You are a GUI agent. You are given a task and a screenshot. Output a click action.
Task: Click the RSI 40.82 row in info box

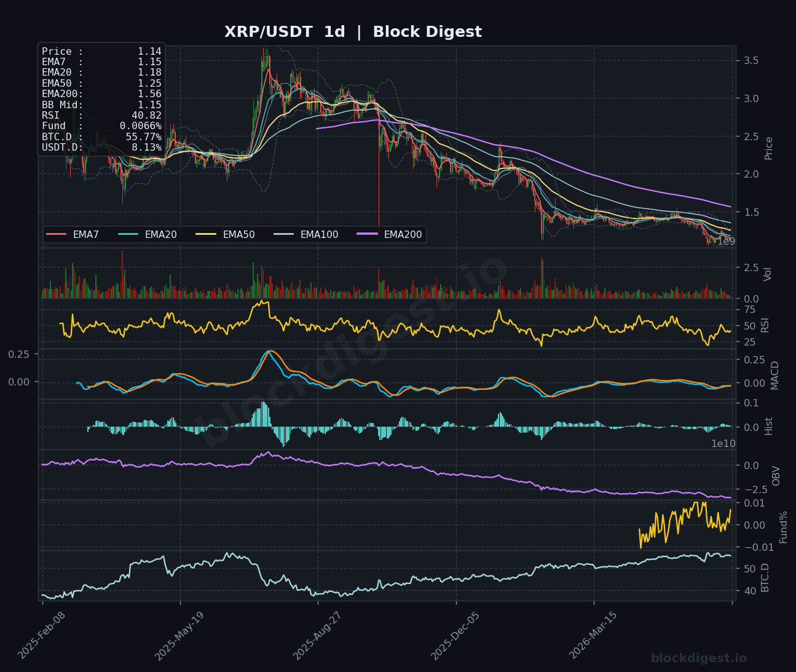pyautogui.click(x=101, y=115)
